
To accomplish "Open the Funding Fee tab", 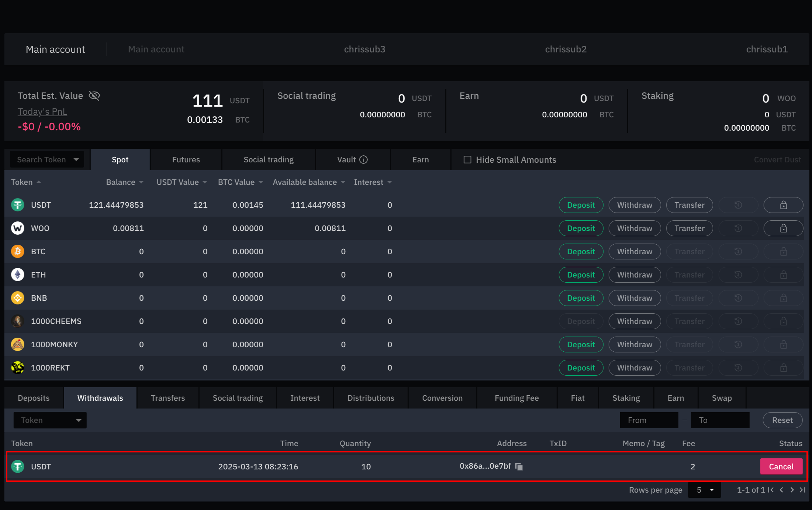I will [x=516, y=398].
